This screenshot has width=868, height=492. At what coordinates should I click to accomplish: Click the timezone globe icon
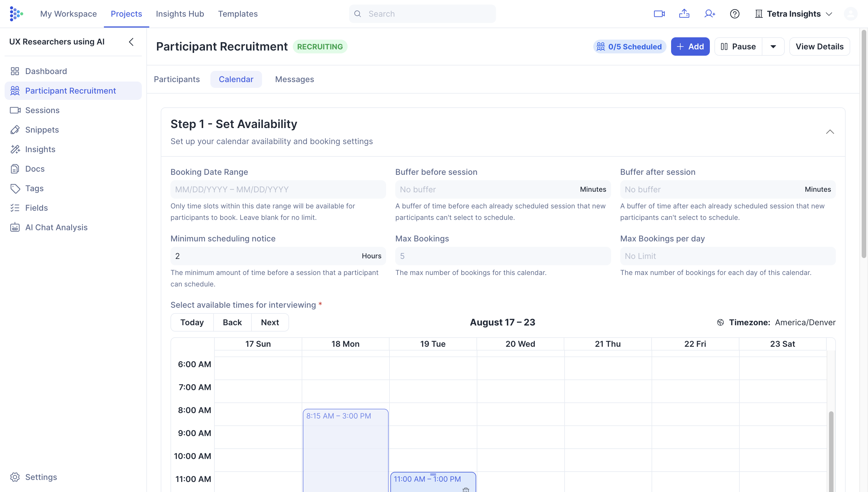720,323
